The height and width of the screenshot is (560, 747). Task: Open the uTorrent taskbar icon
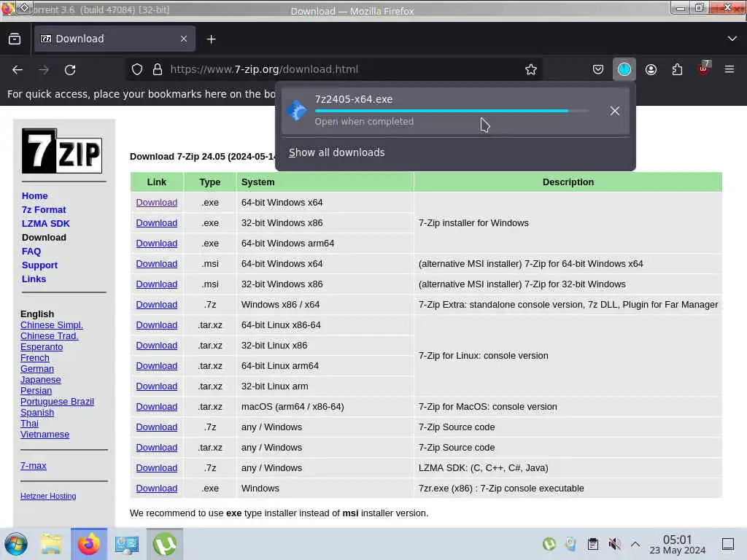(x=165, y=544)
